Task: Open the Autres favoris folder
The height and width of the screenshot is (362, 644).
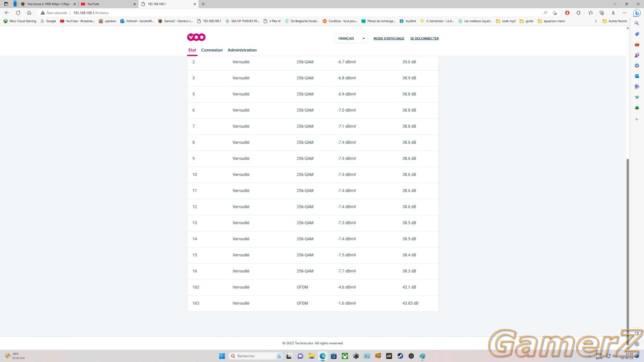Action: coord(615,21)
